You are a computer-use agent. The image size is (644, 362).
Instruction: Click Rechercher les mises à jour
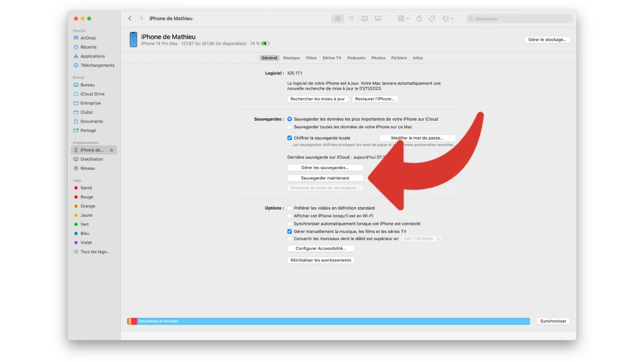click(x=318, y=99)
